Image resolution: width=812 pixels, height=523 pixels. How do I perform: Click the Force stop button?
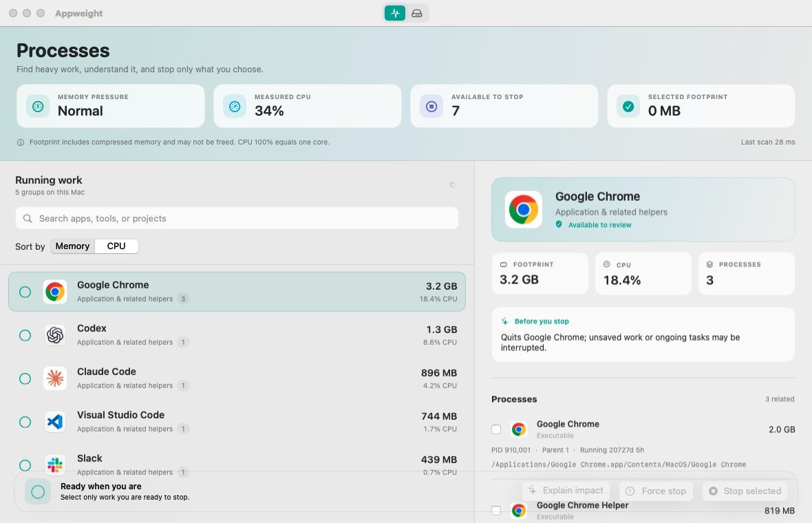point(656,491)
